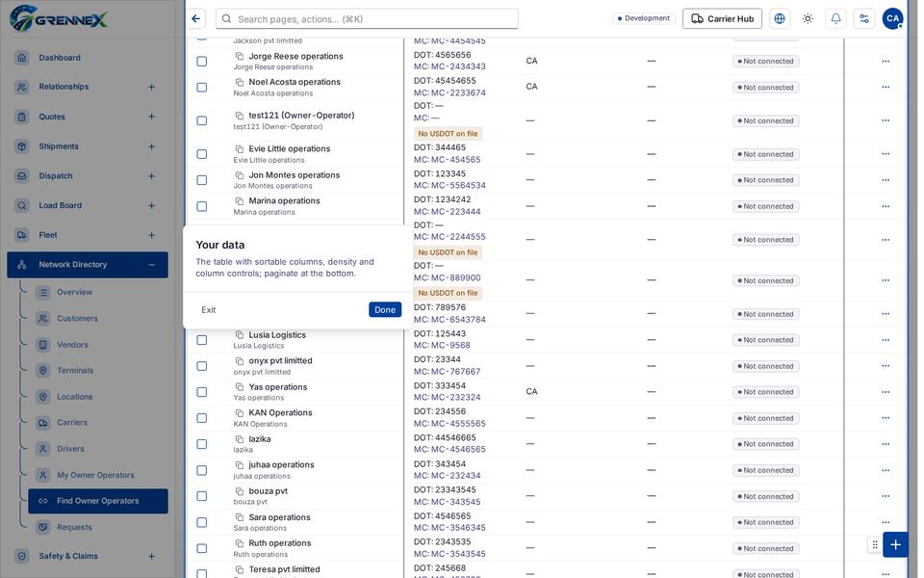Copy the Jorge Reese operations name

(240, 56)
